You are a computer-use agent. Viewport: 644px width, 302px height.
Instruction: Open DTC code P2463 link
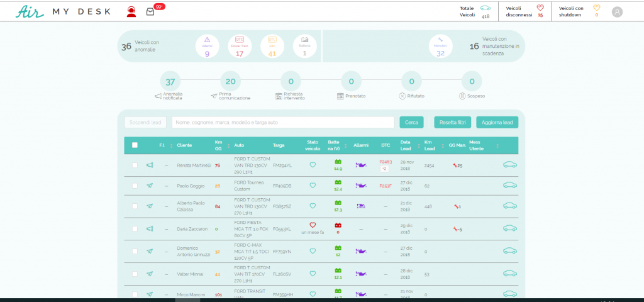(x=386, y=162)
